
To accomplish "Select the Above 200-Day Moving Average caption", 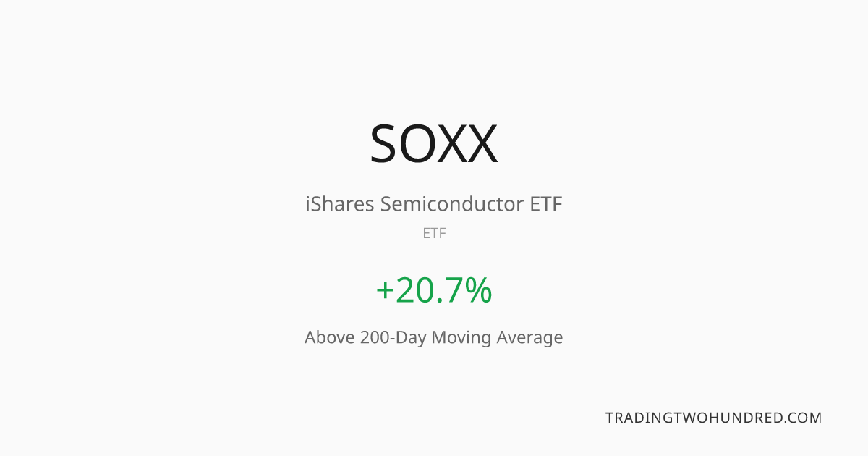I will 434,337.
